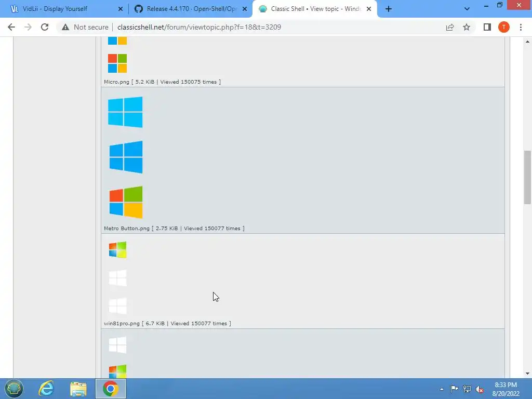Show hidden system tray icons
Viewport: 532px width, 399px height.
coord(442,389)
